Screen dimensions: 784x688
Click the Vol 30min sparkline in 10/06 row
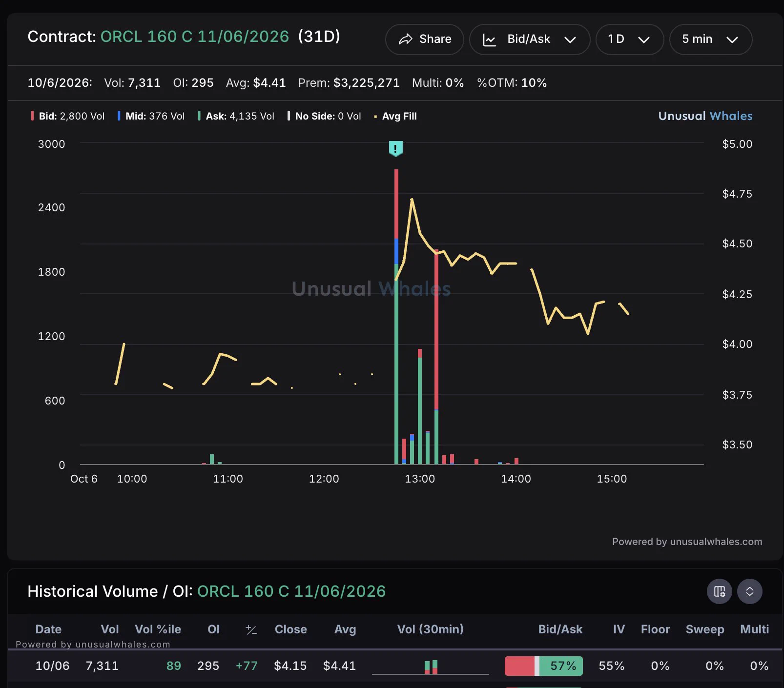click(x=431, y=667)
